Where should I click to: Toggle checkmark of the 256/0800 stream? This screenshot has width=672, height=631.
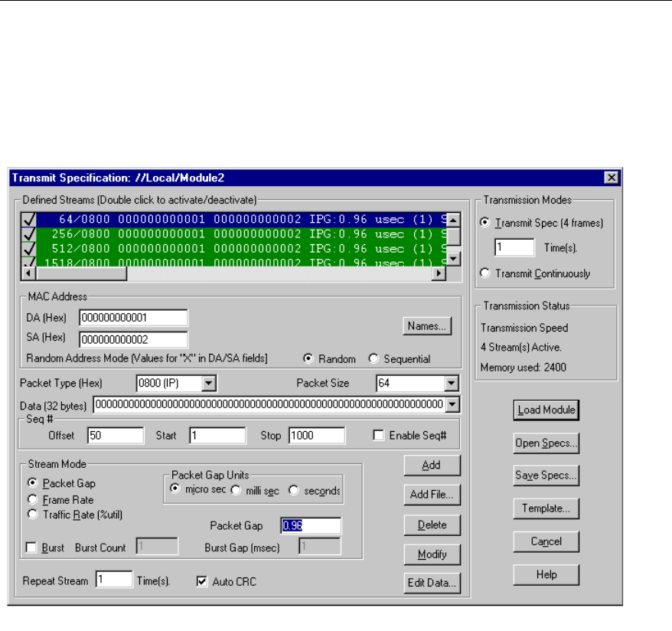click(x=29, y=234)
